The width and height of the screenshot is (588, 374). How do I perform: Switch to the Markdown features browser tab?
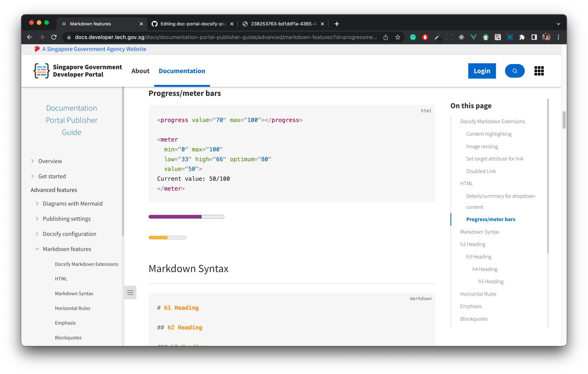[102, 24]
